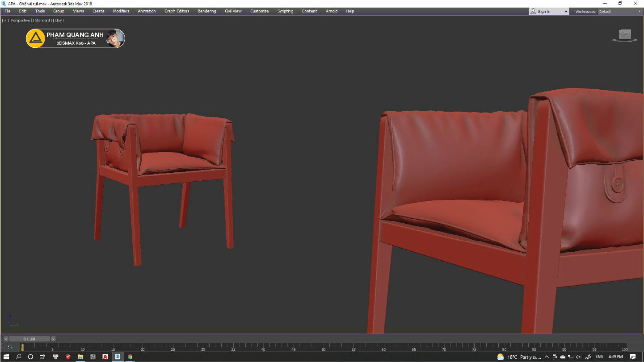Open the [Standard] viewport shading label
The height and width of the screenshot is (362, 644).
[42, 20]
